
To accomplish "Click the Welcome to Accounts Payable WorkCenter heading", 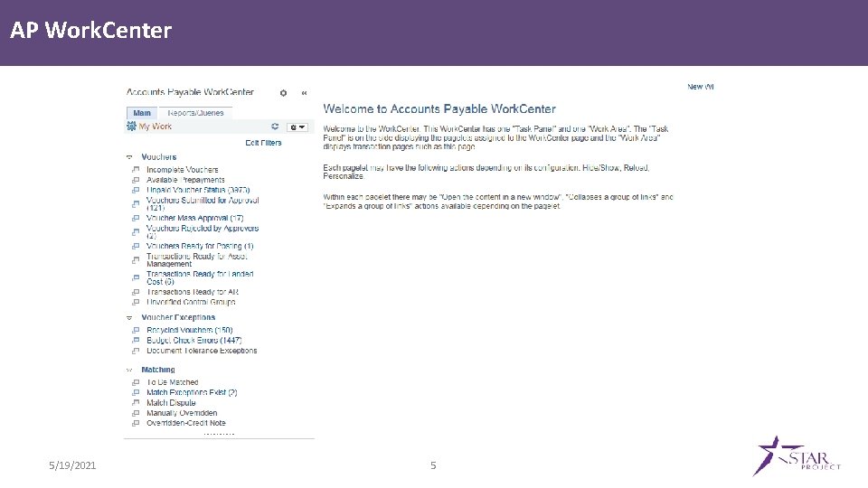I will [439, 109].
